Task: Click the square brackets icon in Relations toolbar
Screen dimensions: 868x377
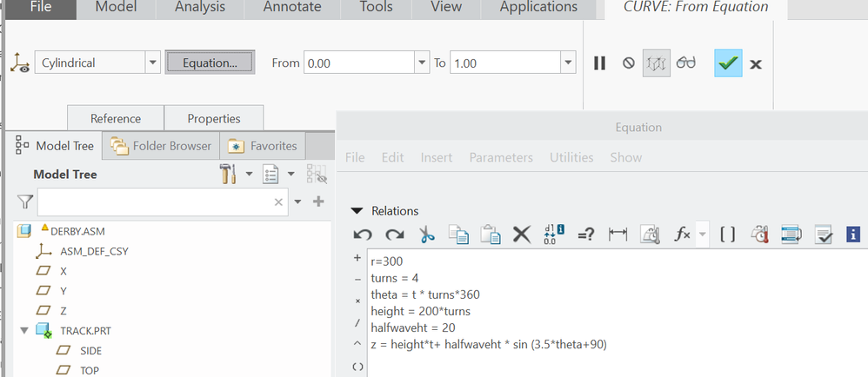Action: pyautogui.click(x=729, y=234)
